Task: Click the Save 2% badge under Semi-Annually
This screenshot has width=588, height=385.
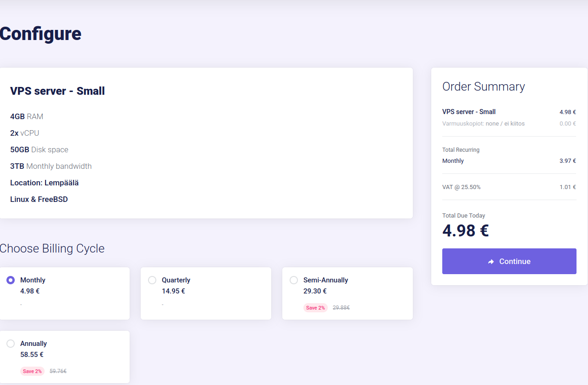Action: pyautogui.click(x=315, y=308)
